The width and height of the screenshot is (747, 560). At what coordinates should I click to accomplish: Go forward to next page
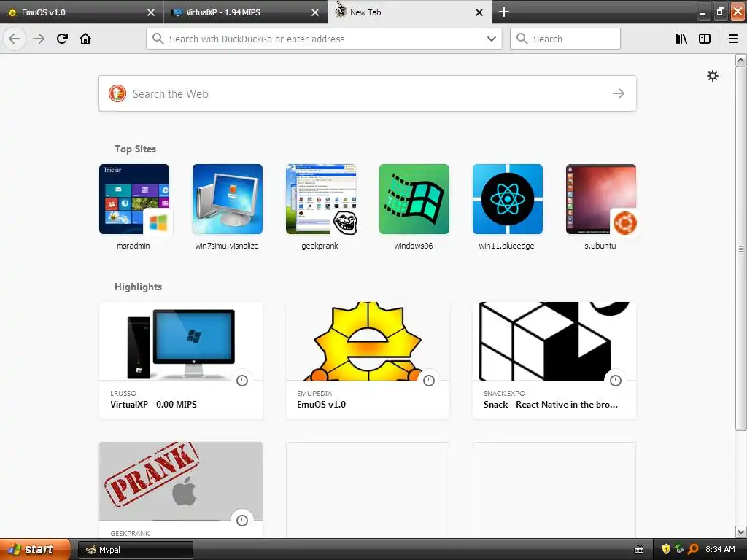39,39
